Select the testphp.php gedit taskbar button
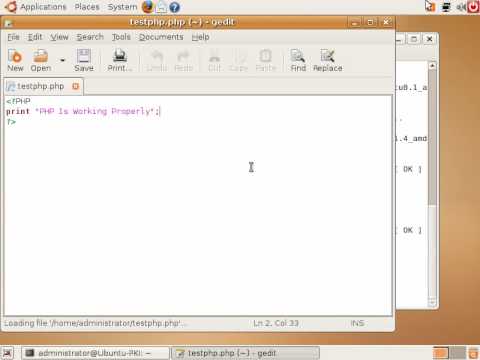Image resolution: width=480 pixels, height=360 pixels. (246, 353)
